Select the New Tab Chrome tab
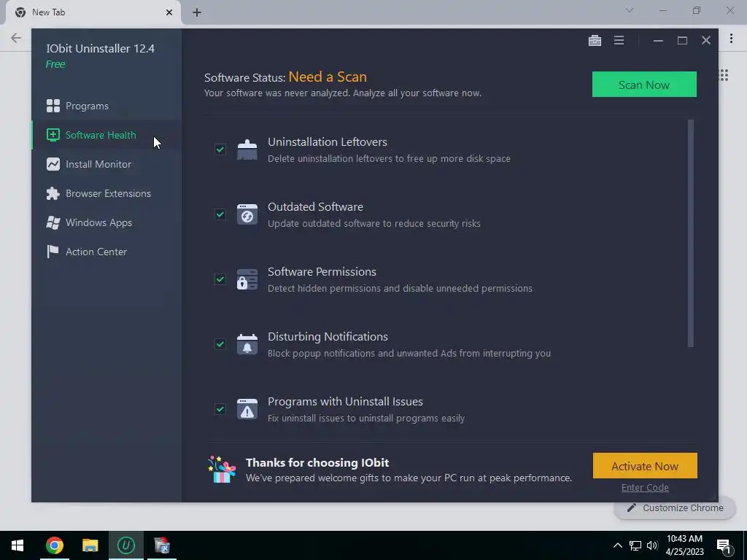Image resolution: width=747 pixels, height=560 pixels. pyautogui.click(x=93, y=12)
